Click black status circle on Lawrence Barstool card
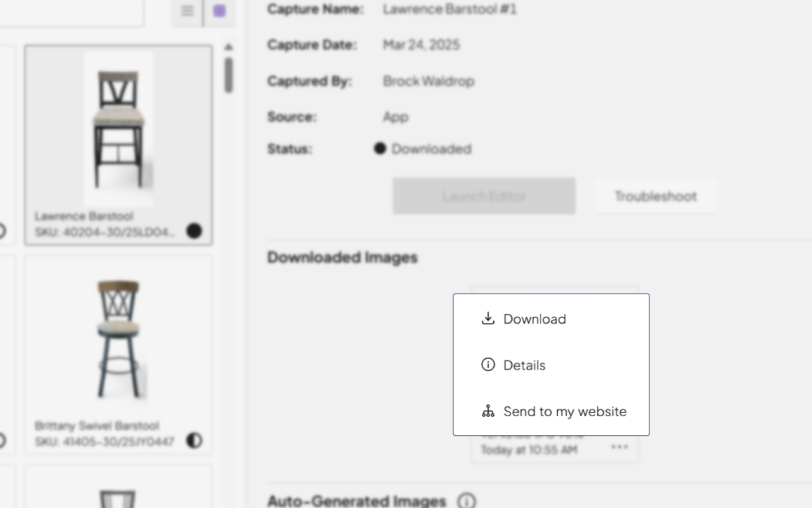The width and height of the screenshot is (812, 508). click(x=194, y=231)
